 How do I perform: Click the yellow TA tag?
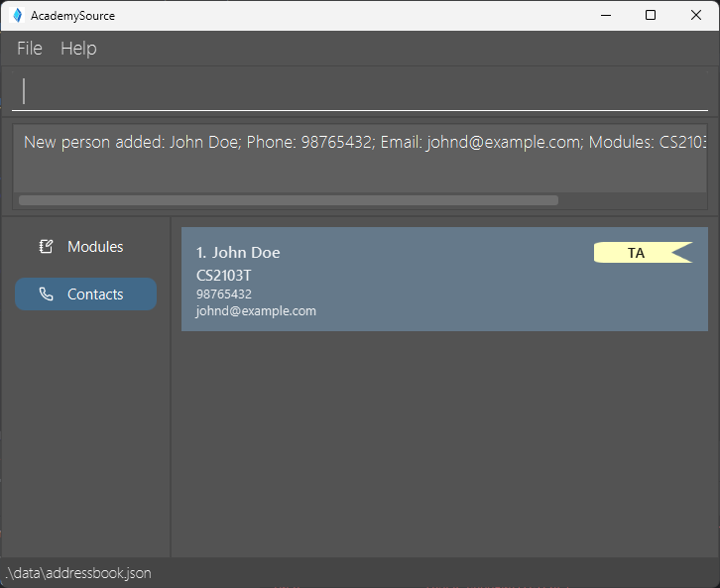coord(637,253)
